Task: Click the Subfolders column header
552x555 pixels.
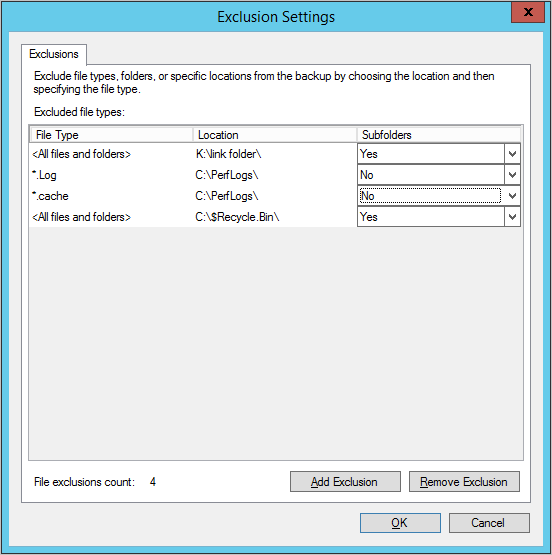Action: (439, 135)
